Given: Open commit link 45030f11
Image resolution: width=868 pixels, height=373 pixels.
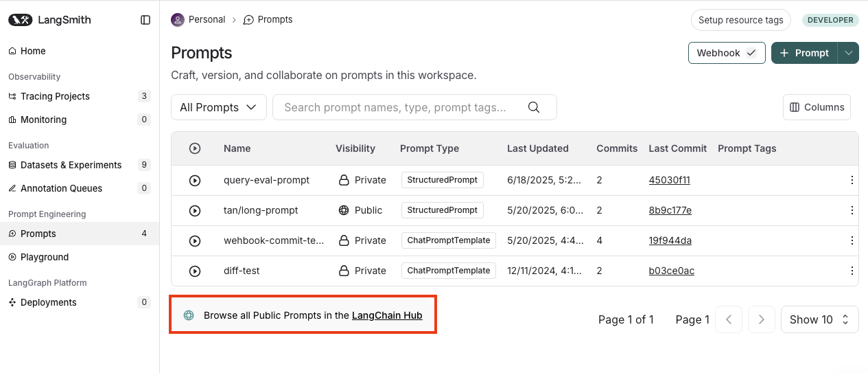Looking at the screenshot, I should click(670, 180).
